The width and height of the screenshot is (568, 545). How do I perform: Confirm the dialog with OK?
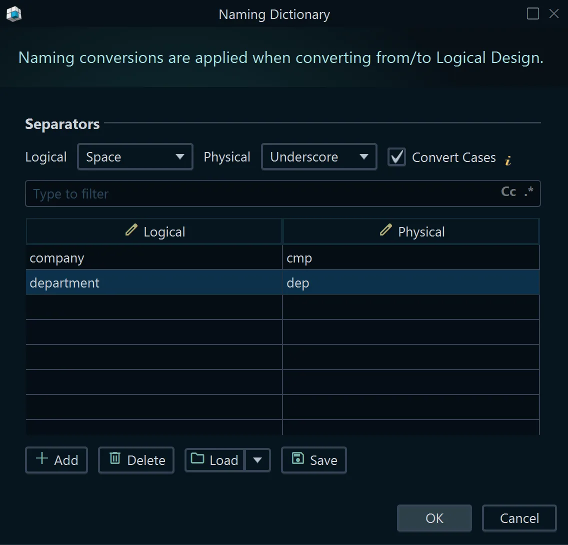tap(434, 518)
